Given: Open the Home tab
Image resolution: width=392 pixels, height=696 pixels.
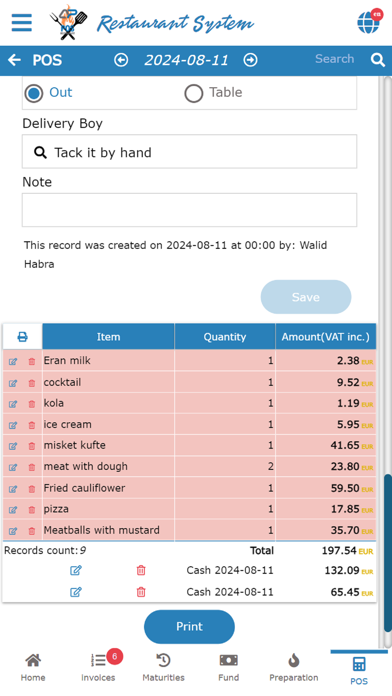Looking at the screenshot, I should (x=33, y=668).
